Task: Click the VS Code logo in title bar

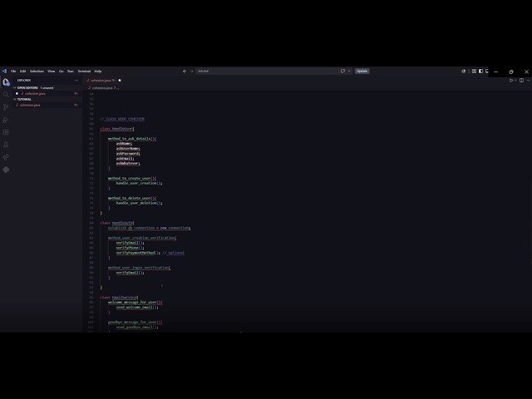Action: [4, 71]
